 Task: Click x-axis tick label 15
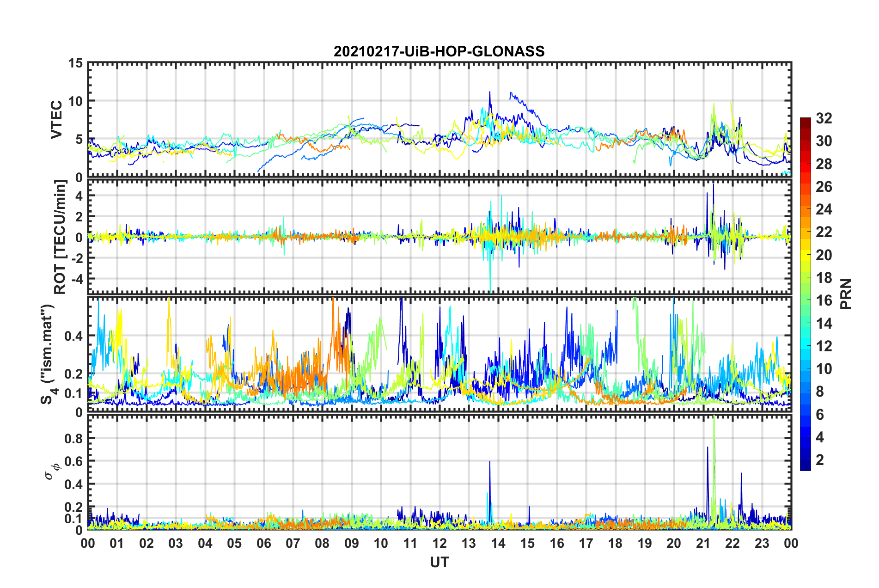527,543
